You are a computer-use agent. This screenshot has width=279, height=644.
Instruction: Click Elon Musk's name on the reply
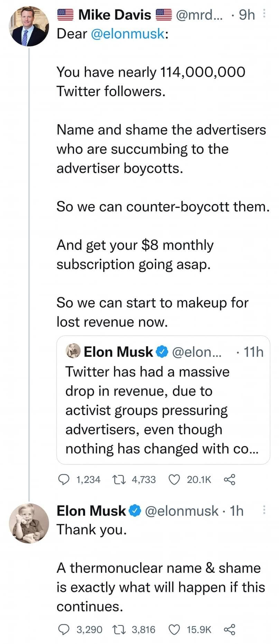[x=91, y=511]
